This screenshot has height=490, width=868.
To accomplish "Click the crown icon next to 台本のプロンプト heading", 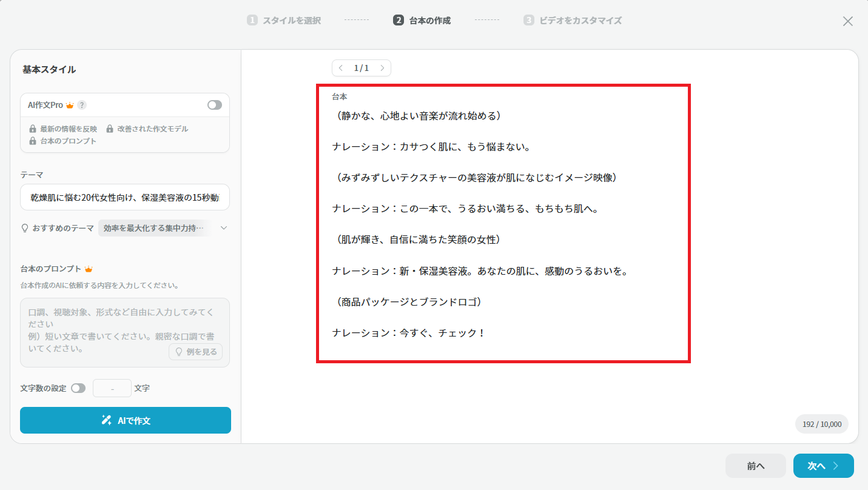I will pos(89,269).
